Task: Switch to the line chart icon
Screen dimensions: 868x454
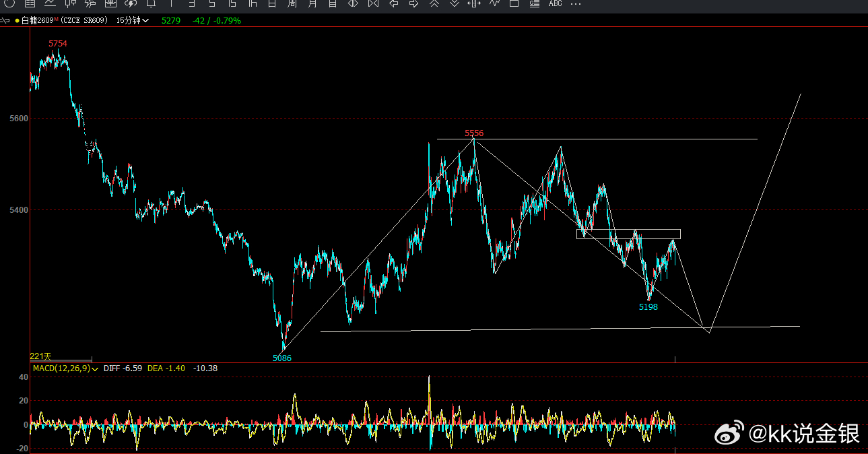Action: (49, 4)
